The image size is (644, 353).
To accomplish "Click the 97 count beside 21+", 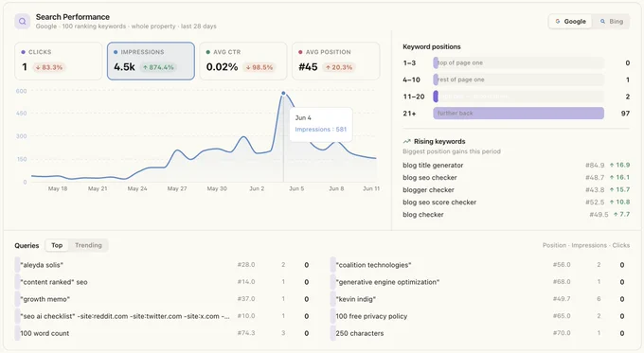I will pyautogui.click(x=625, y=114).
